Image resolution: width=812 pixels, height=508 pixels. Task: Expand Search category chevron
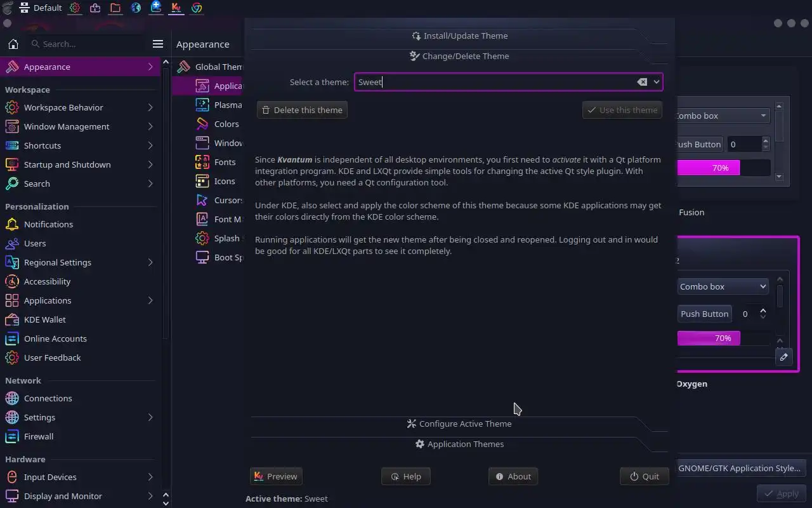click(150, 184)
